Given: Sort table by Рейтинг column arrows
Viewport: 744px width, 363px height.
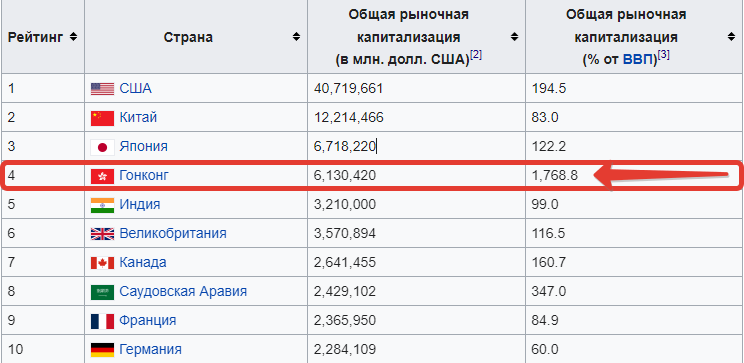Looking at the screenshot, I should [x=73, y=37].
